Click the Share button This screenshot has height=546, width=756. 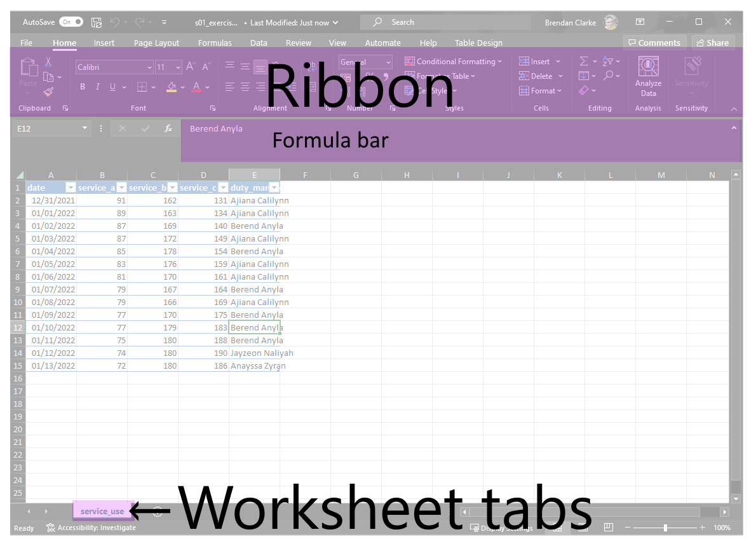click(x=713, y=43)
